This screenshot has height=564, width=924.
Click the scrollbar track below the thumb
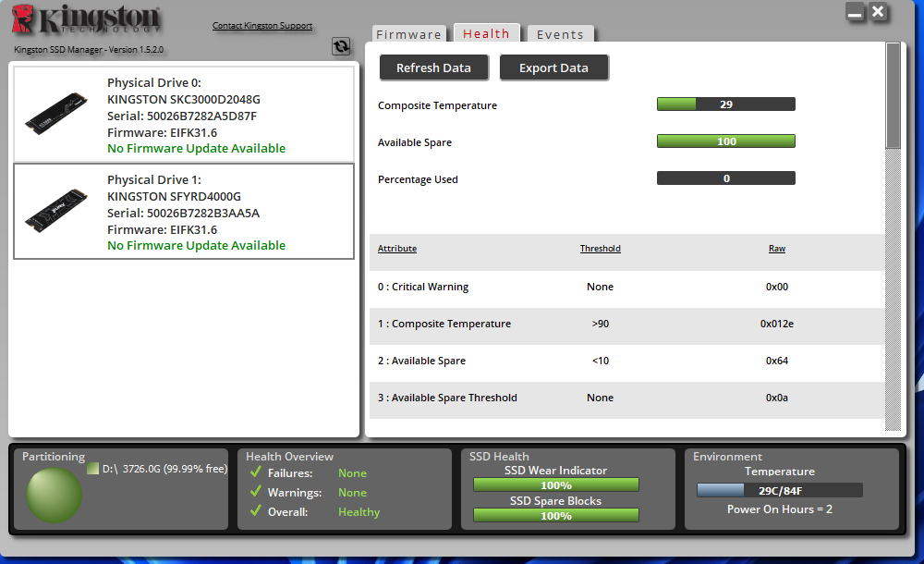[x=893, y=289]
